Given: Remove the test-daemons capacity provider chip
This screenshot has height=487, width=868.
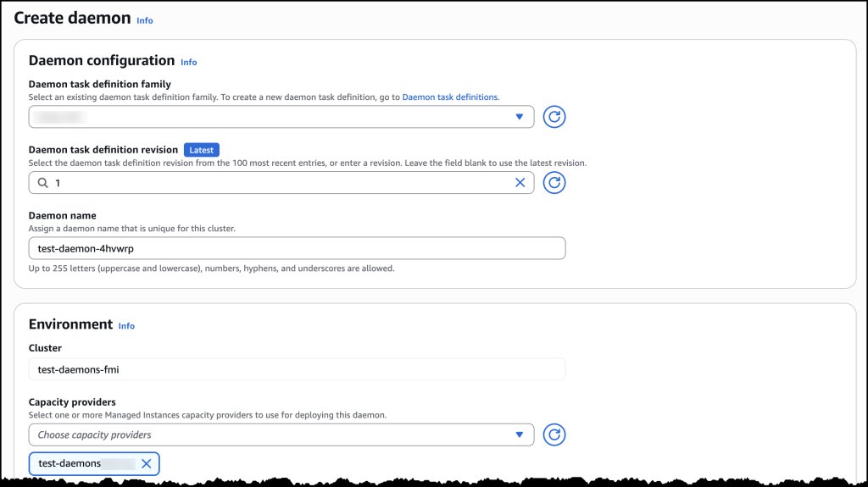Looking at the screenshot, I should click(147, 463).
